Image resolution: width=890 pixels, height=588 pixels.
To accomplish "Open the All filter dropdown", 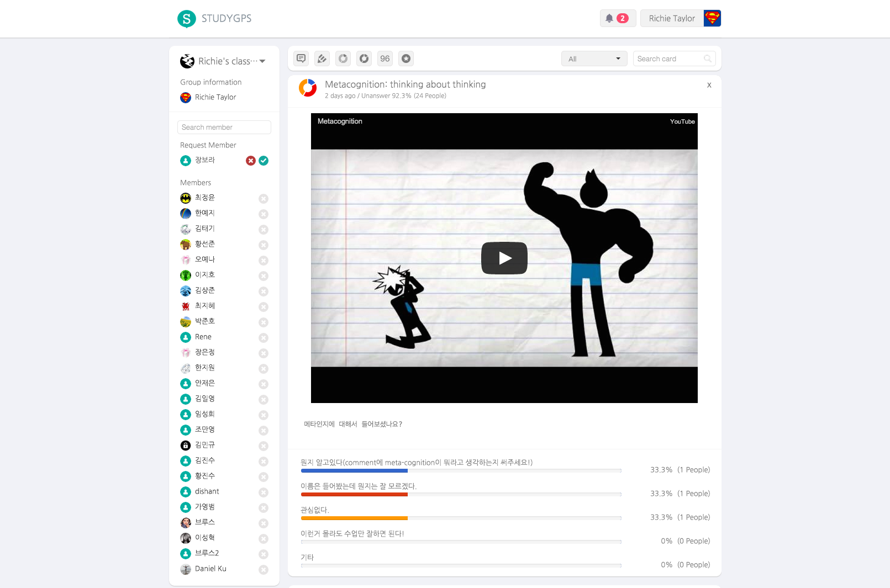I will [x=594, y=59].
